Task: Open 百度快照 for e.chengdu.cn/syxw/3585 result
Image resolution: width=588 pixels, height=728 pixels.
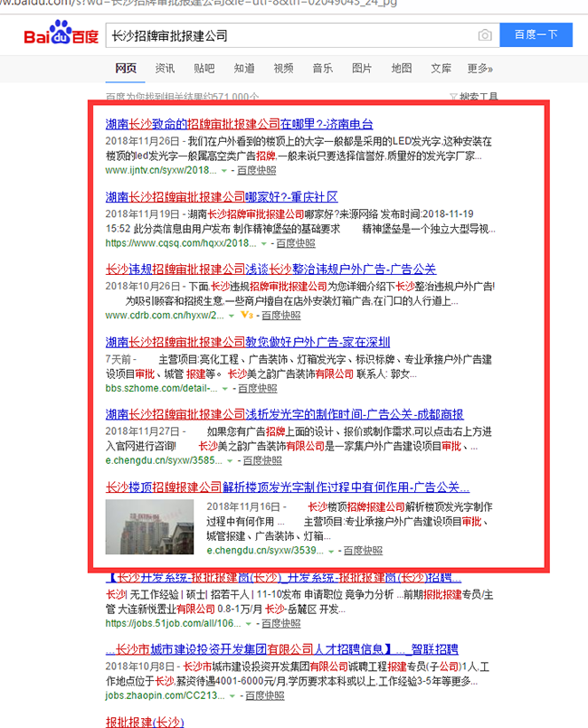Action: coord(262,460)
